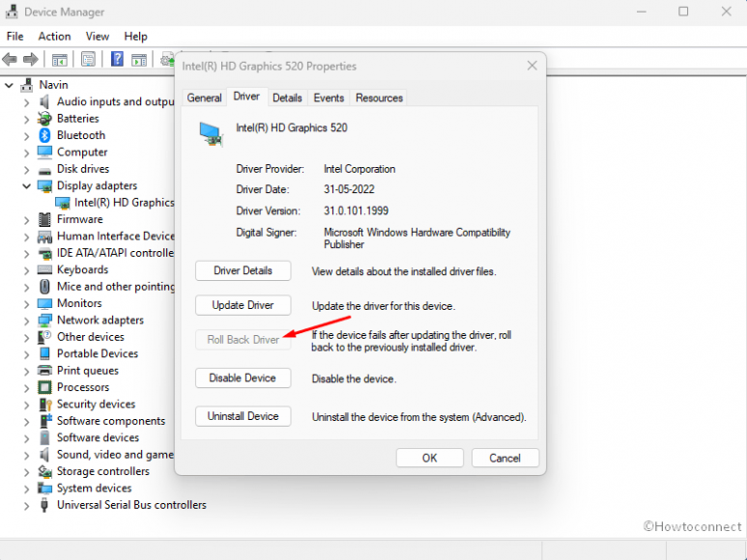Click the Intel HD Graphics device icon in dialog
747x560 pixels.
[211, 134]
